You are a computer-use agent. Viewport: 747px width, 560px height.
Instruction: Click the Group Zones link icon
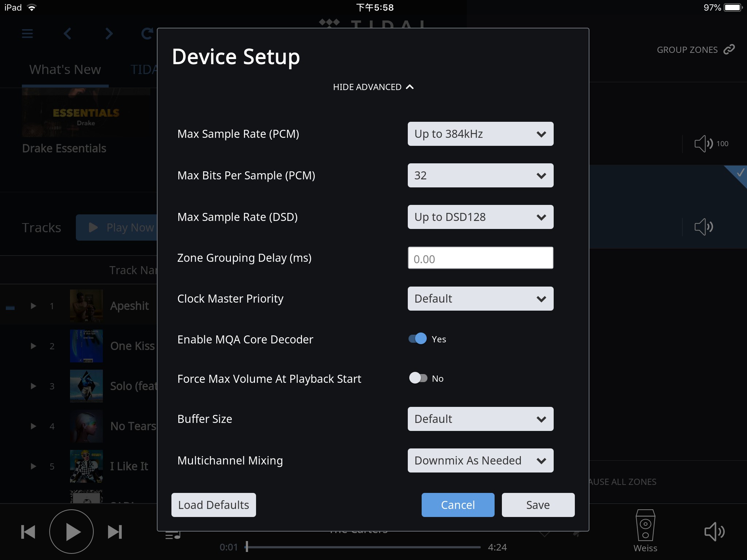coord(729,49)
